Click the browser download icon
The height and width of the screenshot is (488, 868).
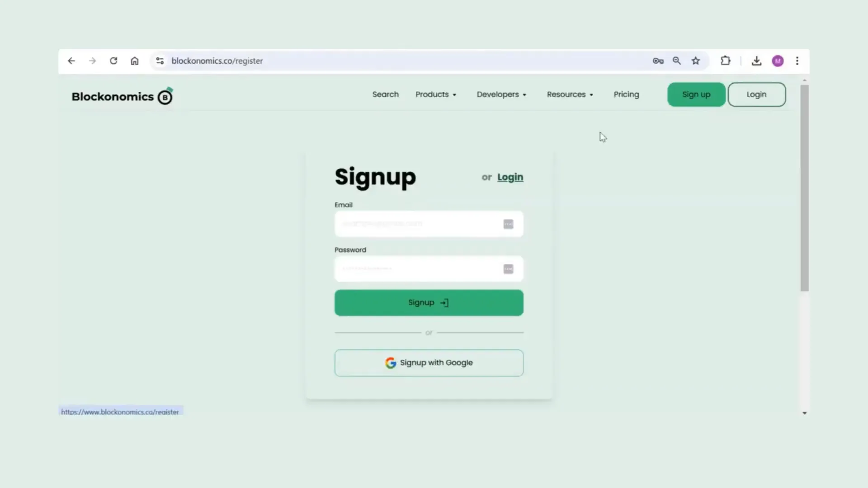click(x=756, y=61)
